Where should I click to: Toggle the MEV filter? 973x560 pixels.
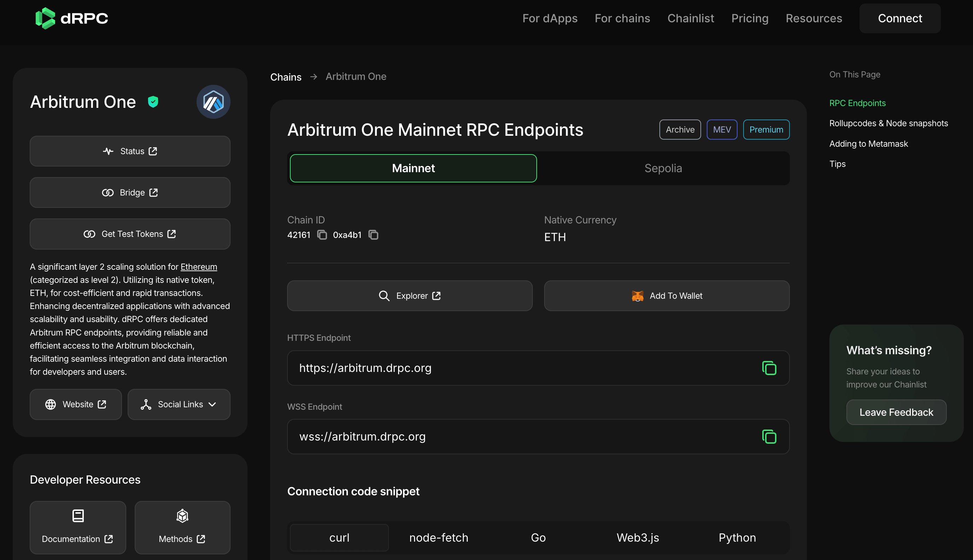pos(722,130)
